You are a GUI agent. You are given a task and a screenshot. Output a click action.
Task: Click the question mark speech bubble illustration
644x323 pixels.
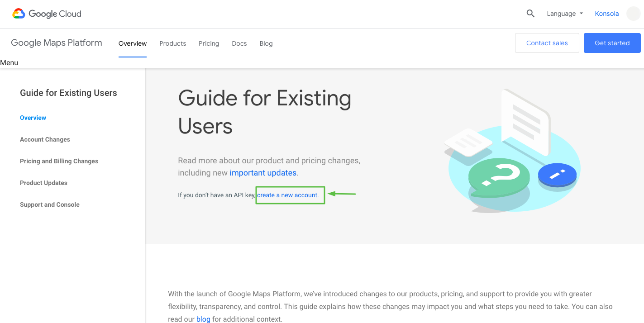pyautogui.click(x=498, y=175)
